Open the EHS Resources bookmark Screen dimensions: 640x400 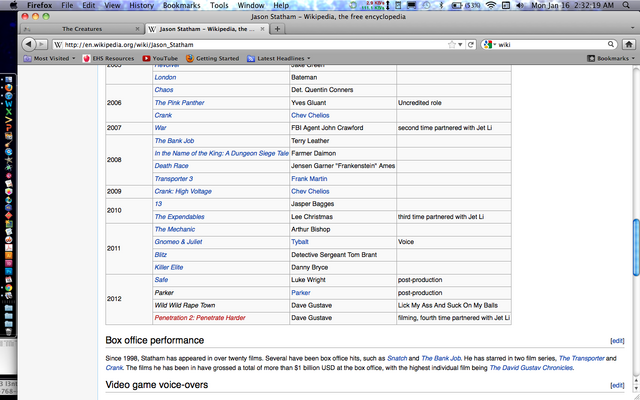pos(109,58)
